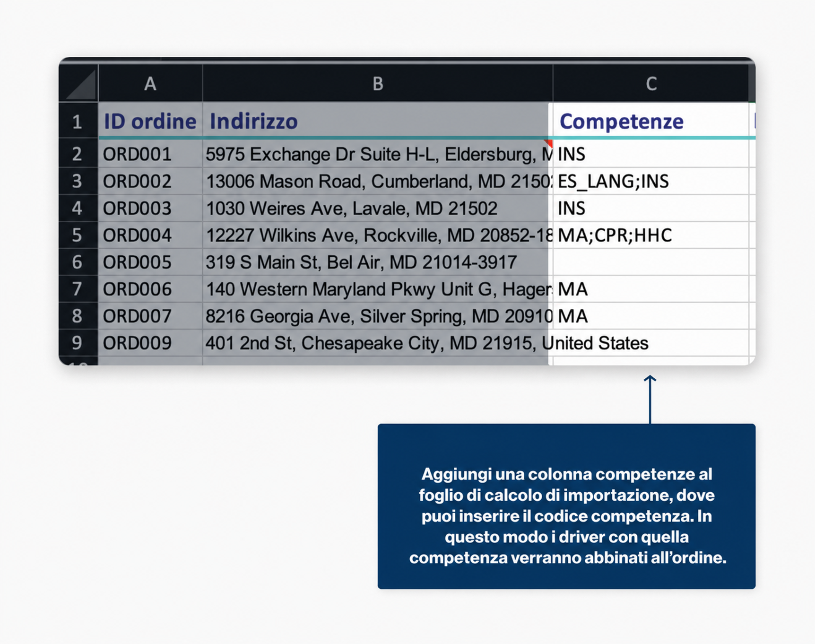Select INS skill cell for ORD003
The height and width of the screenshot is (644, 815).
coord(651,208)
